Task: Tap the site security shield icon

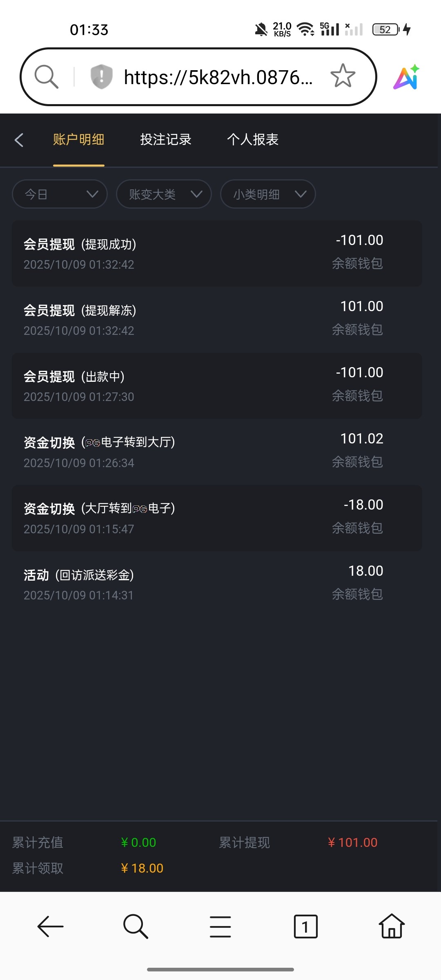Action: (x=101, y=76)
